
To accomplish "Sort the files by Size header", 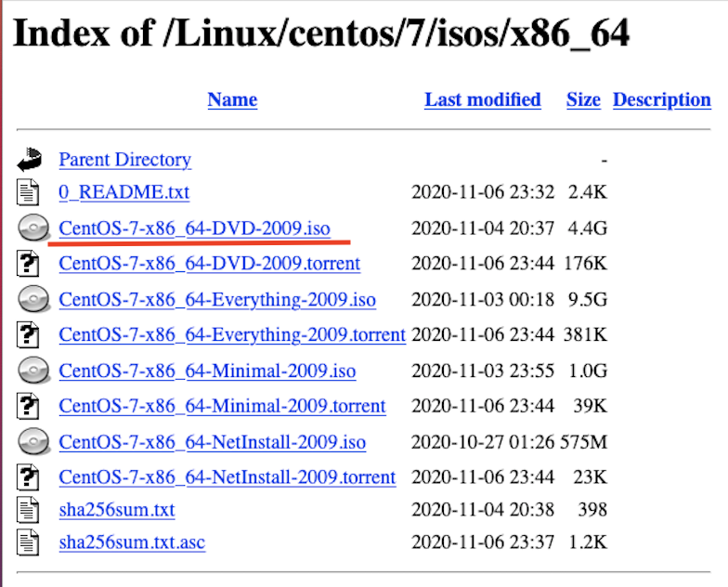I will [583, 100].
